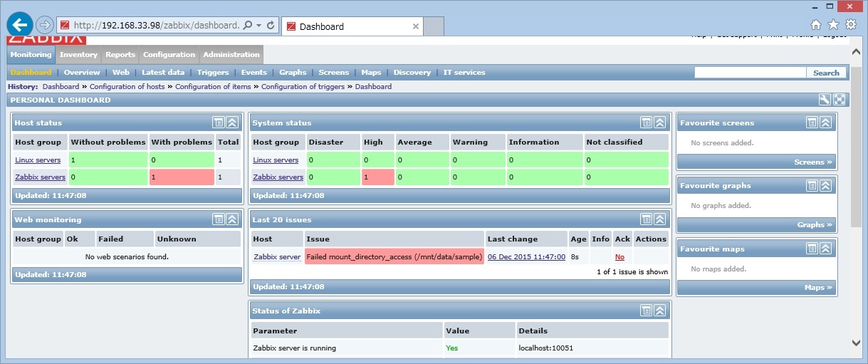This screenshot has height=364, width=868.
Task: Select the Reports main tab
Action: click(120, 54)
